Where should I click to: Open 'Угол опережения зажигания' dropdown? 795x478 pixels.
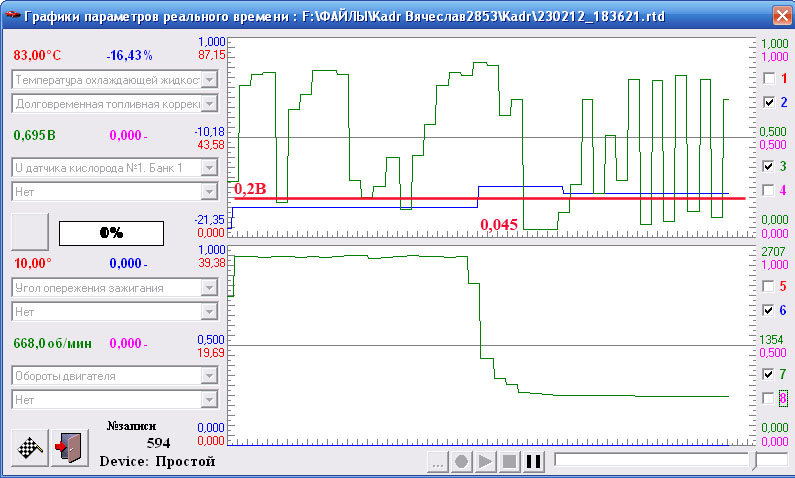[209, 287]
